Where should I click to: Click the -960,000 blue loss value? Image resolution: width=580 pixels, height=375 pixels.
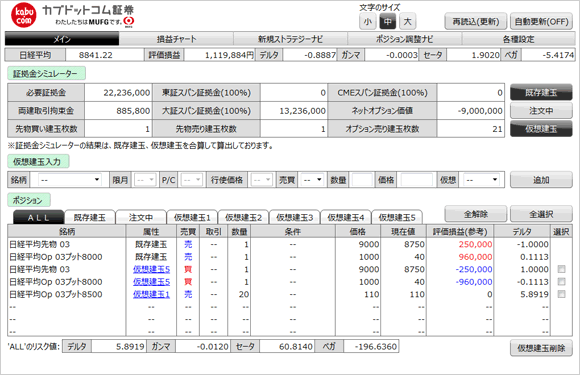[x=474, y=282]
